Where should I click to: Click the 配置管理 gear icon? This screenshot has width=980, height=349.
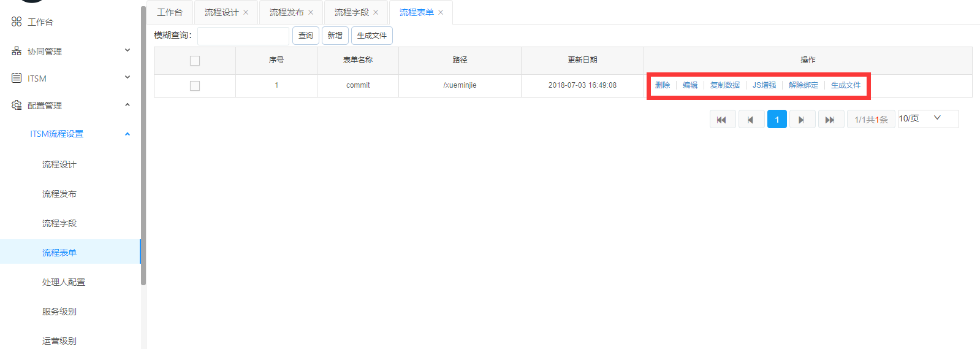tap(17, 105)
